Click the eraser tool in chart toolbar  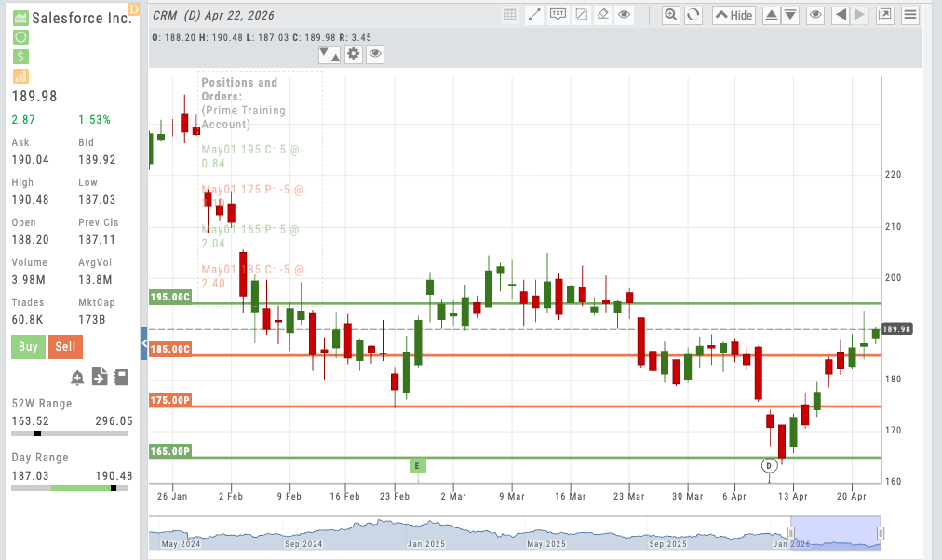tap(602, 15)
